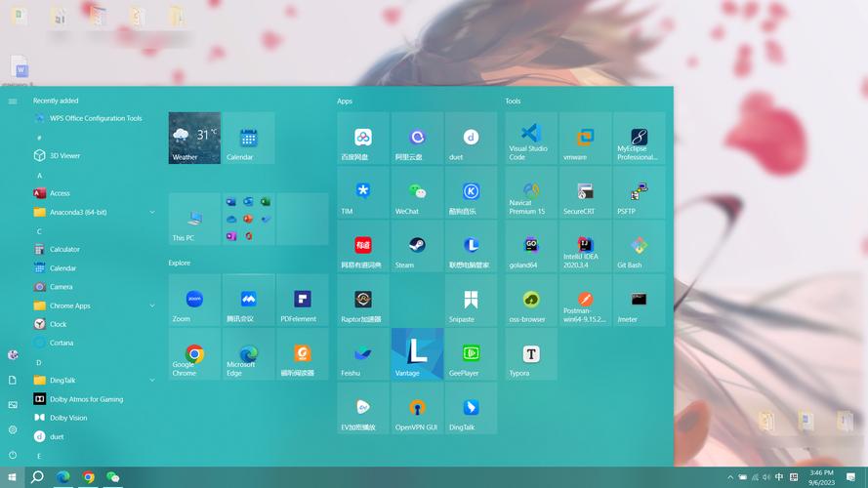Launch the Steam tile
The image size is (868, 488).
(417, 246)
